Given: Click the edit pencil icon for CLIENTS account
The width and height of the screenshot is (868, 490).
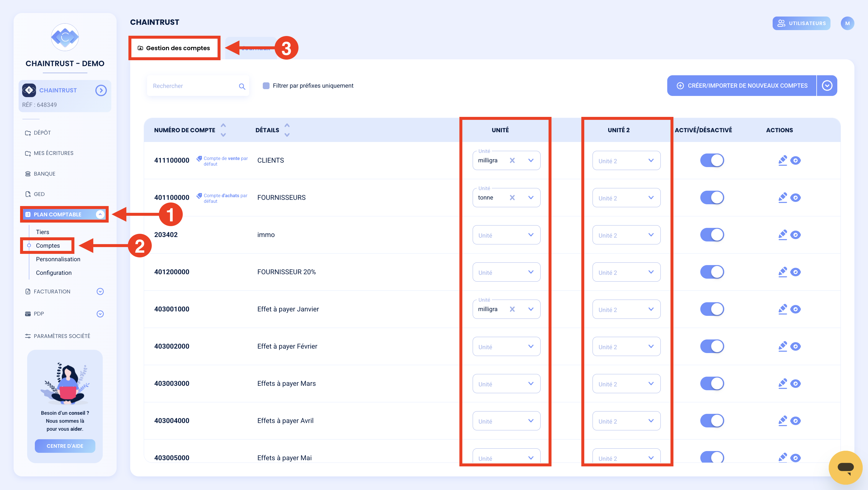Looking at the screenshot, I should coord(782,160).
